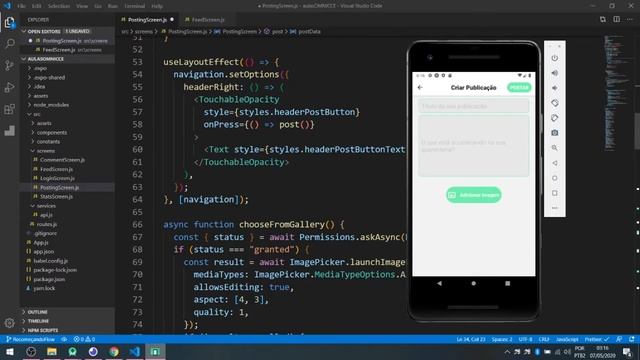Open the Explorer view in activity bar
The image size is (640, 360).
(9, 22)
